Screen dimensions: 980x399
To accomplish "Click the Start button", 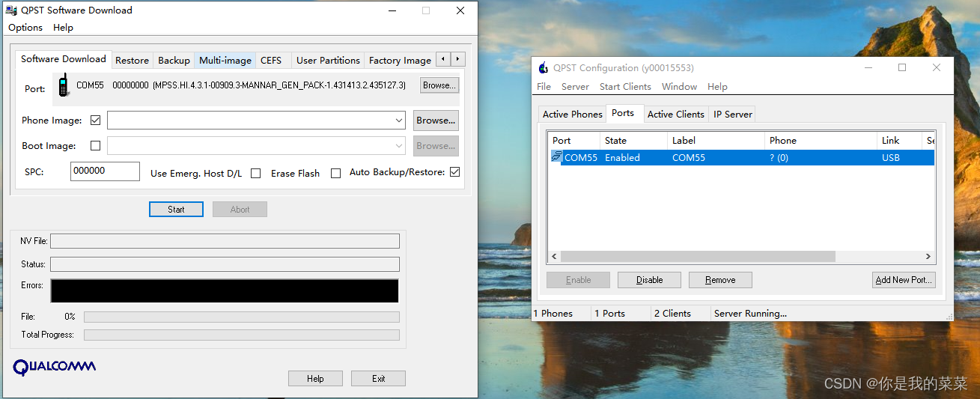I will (x=176, y=210).
